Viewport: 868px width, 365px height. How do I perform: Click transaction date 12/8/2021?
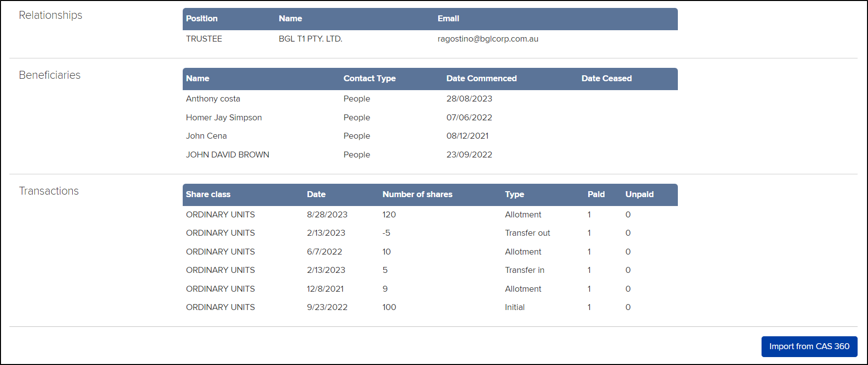click(325, 289)
